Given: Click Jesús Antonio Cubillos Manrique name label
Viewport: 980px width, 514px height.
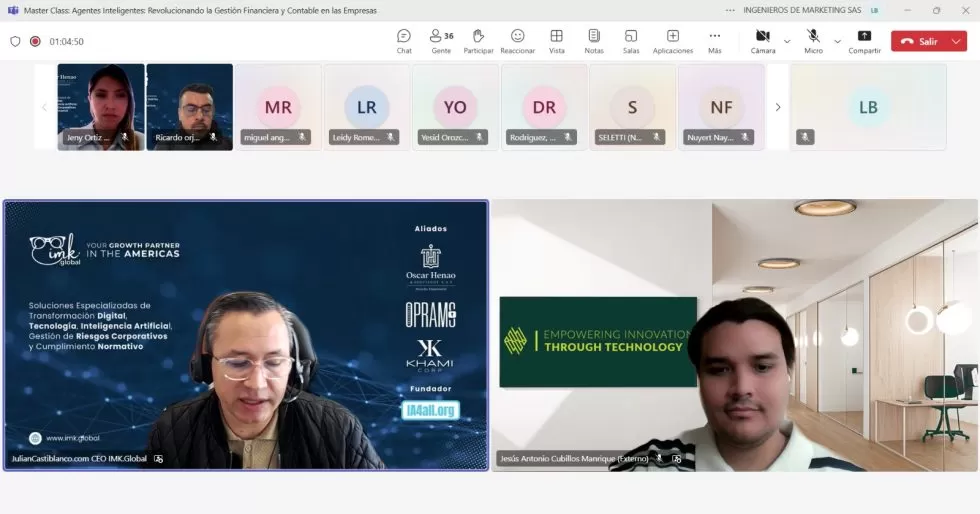Looking at the screenshot, I should [574, 458].
